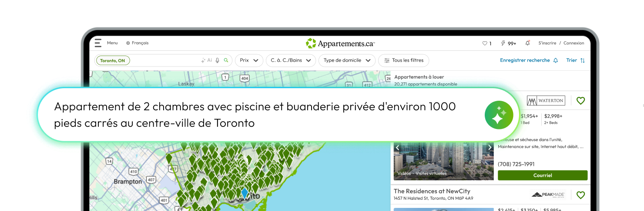
Task: Open saved favorites heart icon in header
Action: [x=485, y=43]
